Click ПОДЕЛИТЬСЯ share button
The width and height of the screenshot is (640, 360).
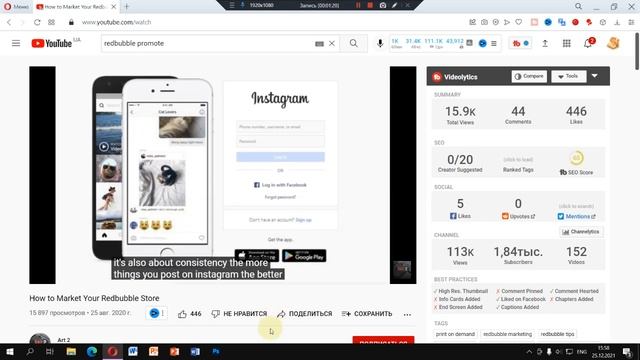(304, 314)
